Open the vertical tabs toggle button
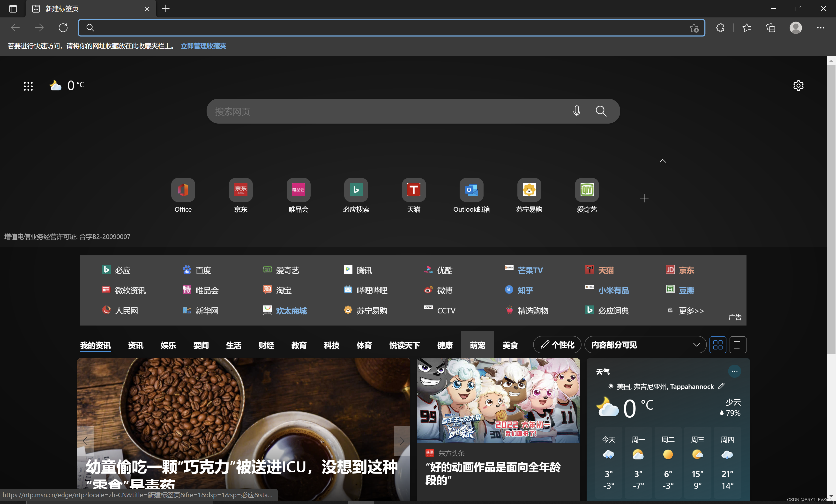Screen dimensions: 836x504 point(13,8)
